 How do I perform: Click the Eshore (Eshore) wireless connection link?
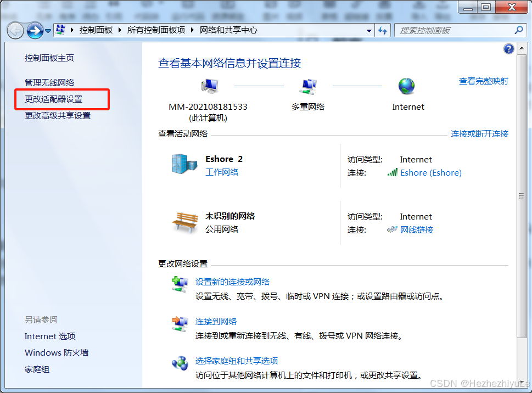(430, 173)
